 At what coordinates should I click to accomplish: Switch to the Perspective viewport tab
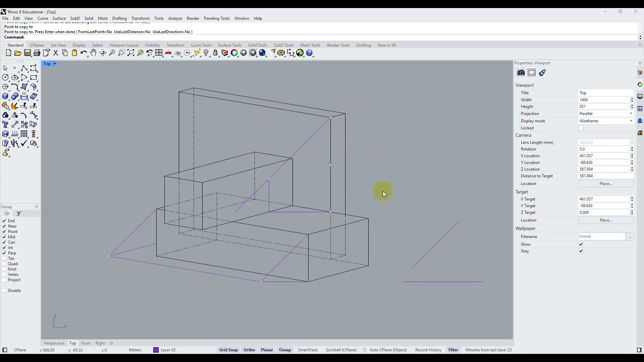click(x=54, y=343)
